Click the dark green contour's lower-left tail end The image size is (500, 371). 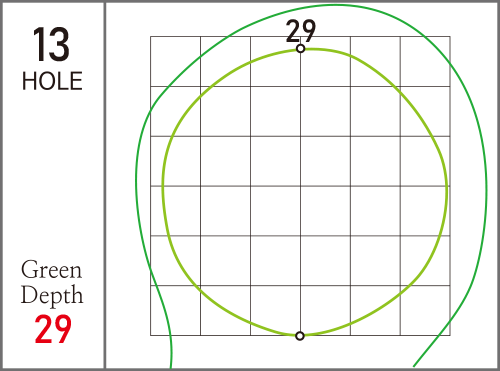click(x=171, y=365)
